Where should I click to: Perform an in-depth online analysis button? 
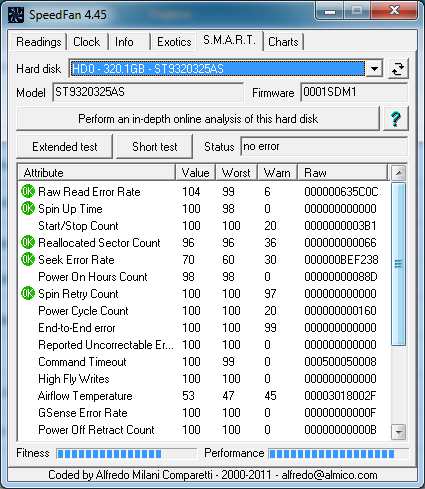point(198,119)
